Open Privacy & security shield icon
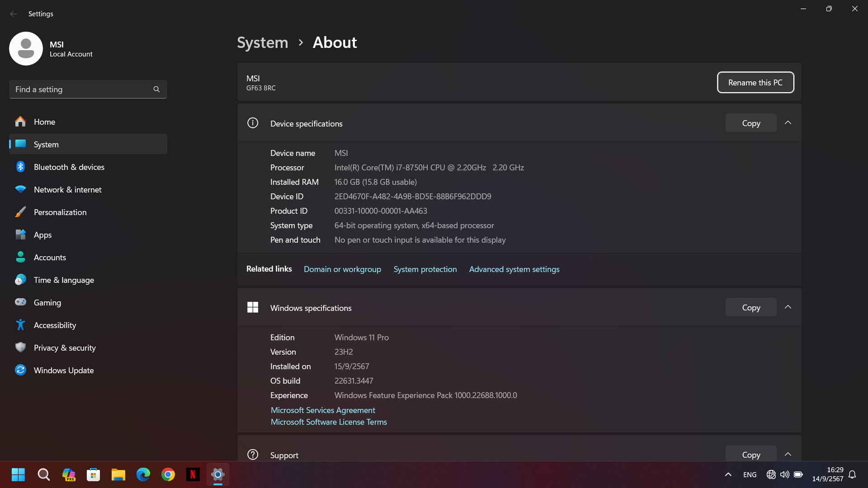Screen dimensions: 868x488 coord(20,347)
